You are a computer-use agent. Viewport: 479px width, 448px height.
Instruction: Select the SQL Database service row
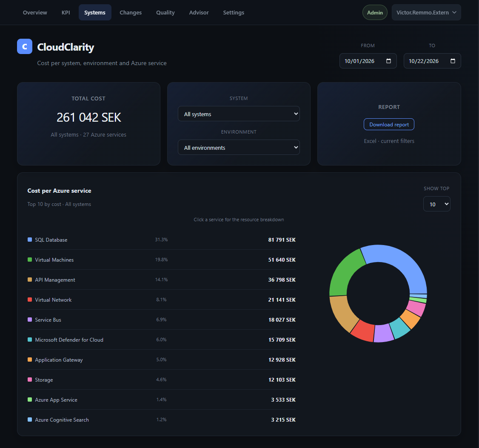(162, 240)
